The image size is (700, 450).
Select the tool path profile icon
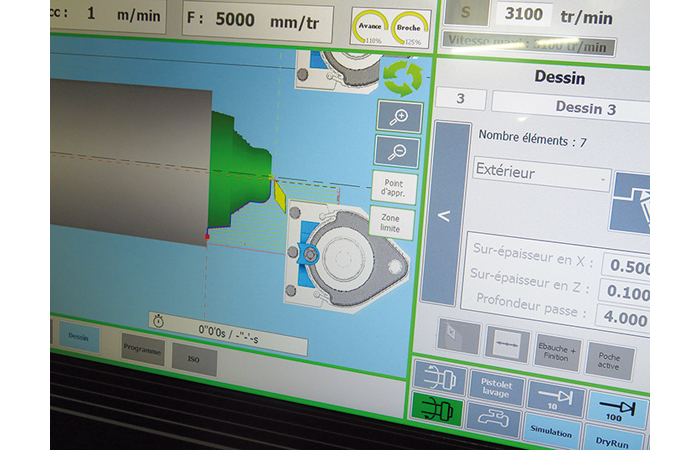[632, 201]
